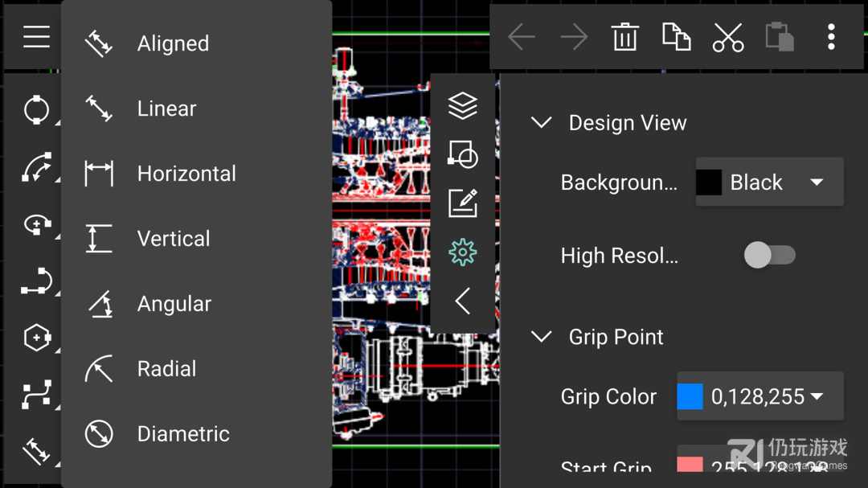Viewport: 868px width, 488px height.
Task: Open the shape selection panel icon
Action: pos(463,154)
